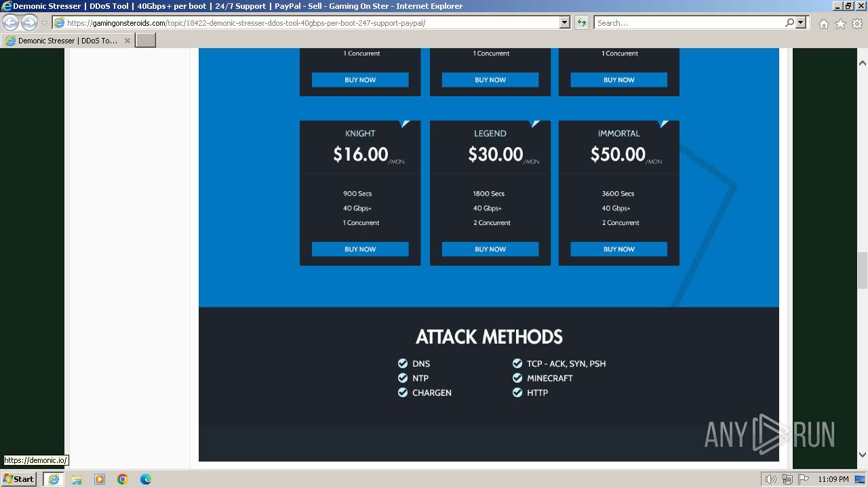
Task: Click the HTTP label
Action: pyautogui.click(x=537, y=393)
